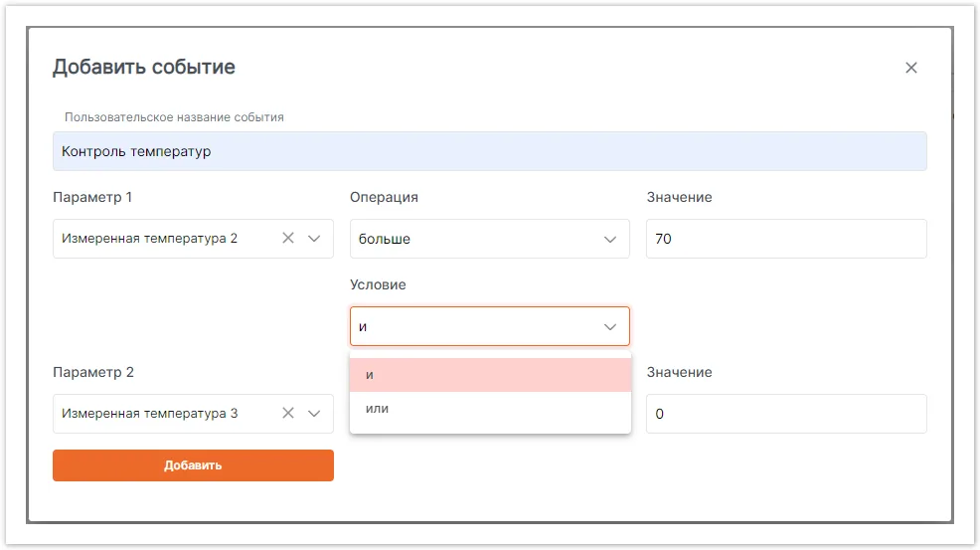
Task: Close the Добавить событие dialog
Action: (910, 68)
